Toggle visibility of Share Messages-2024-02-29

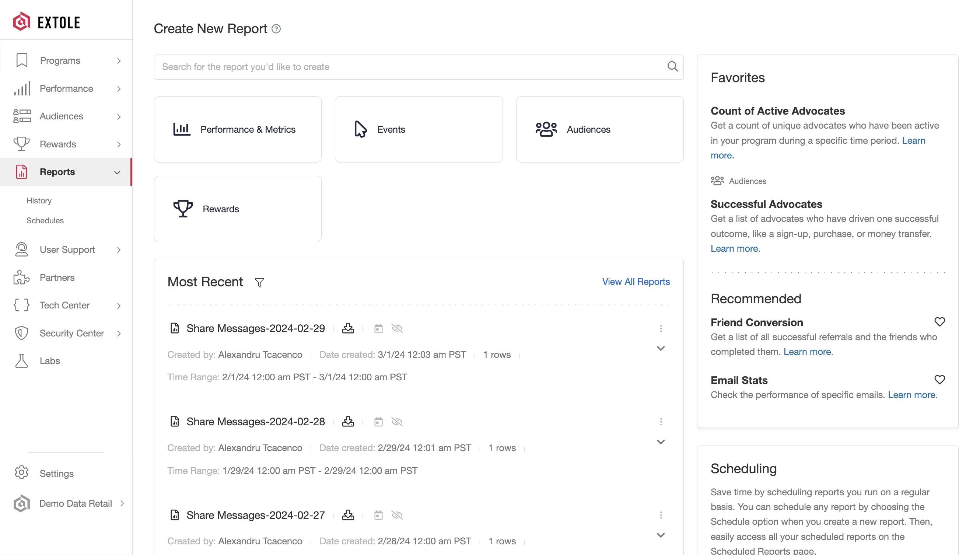tap(397, 328)
